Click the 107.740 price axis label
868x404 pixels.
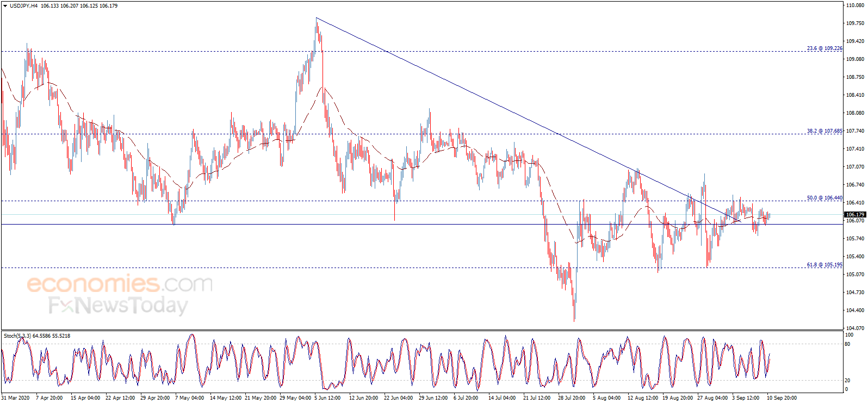(x=855, y=131)
